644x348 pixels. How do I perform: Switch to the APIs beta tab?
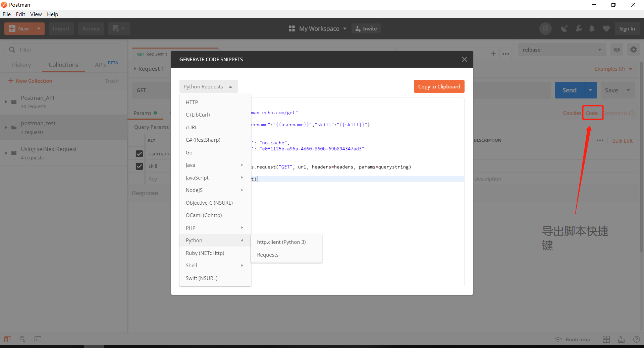coord(106,64)
